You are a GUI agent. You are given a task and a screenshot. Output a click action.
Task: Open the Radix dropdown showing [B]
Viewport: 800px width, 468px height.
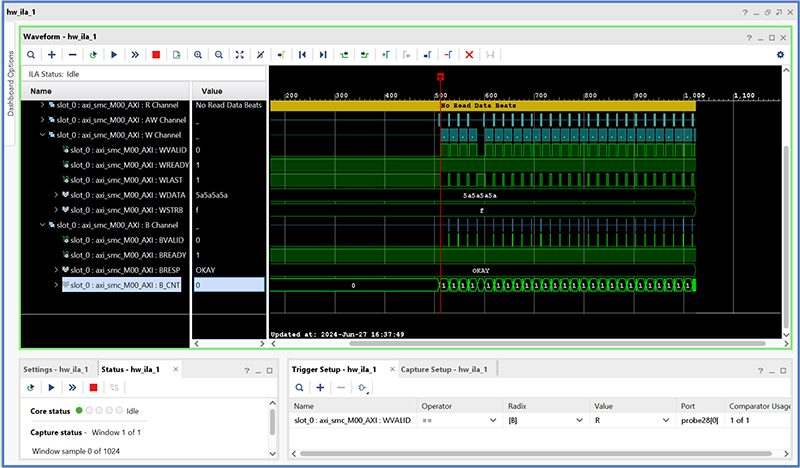(580, 421)
